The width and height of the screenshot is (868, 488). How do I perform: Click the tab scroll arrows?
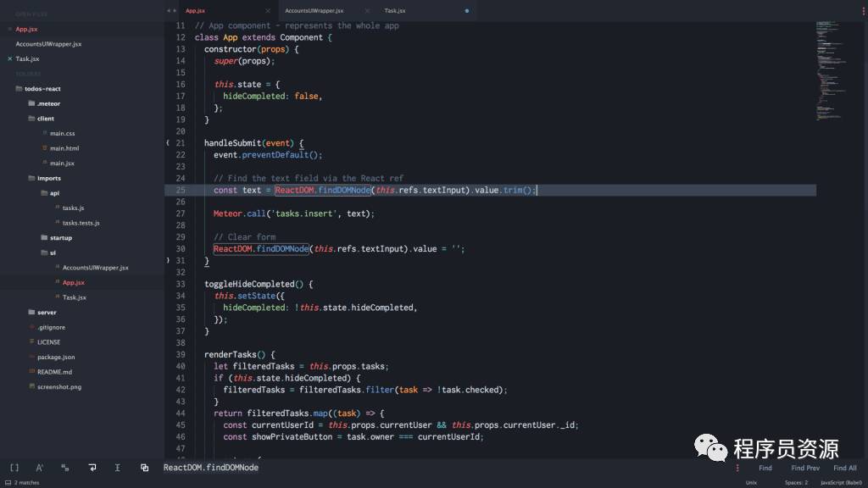(x=171, y=10)
